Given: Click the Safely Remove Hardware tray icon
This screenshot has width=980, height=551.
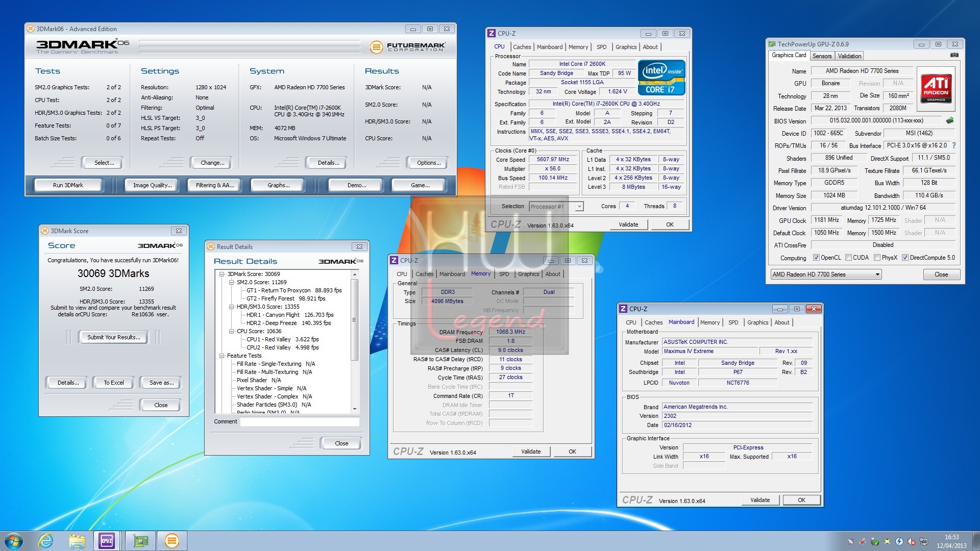Looking at the screenshot, I should click(875, 541).
